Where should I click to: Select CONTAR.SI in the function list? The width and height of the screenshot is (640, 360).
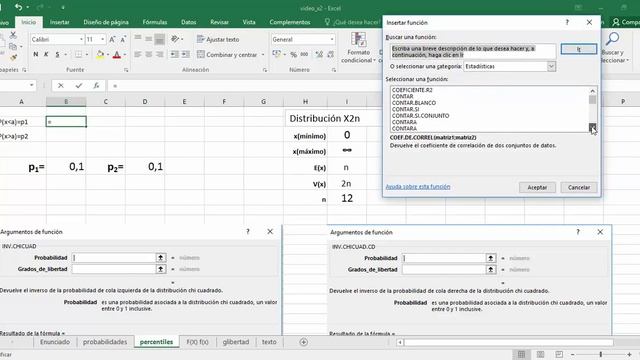pos(405,109)
